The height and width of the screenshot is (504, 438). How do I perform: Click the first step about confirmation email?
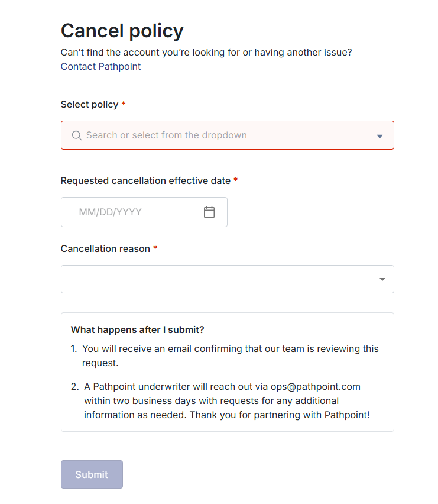(x=230, y=356)
